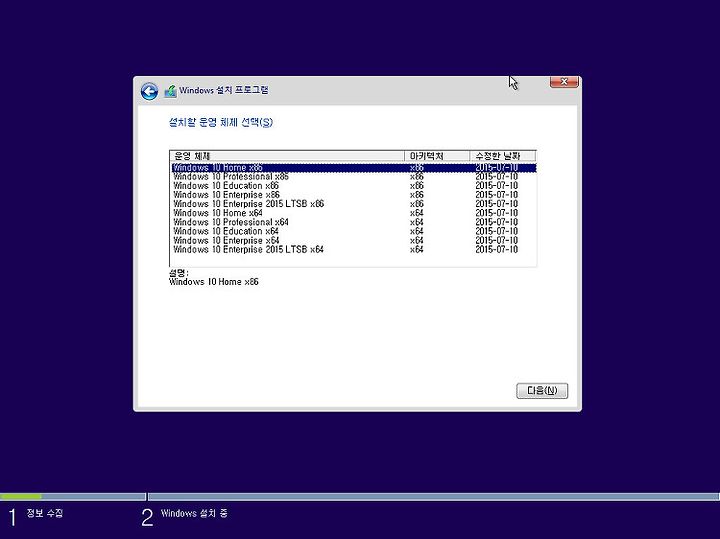Select Windows 10 Home x64 row
This screenshot has height=539, width=720.
[354, 213]
